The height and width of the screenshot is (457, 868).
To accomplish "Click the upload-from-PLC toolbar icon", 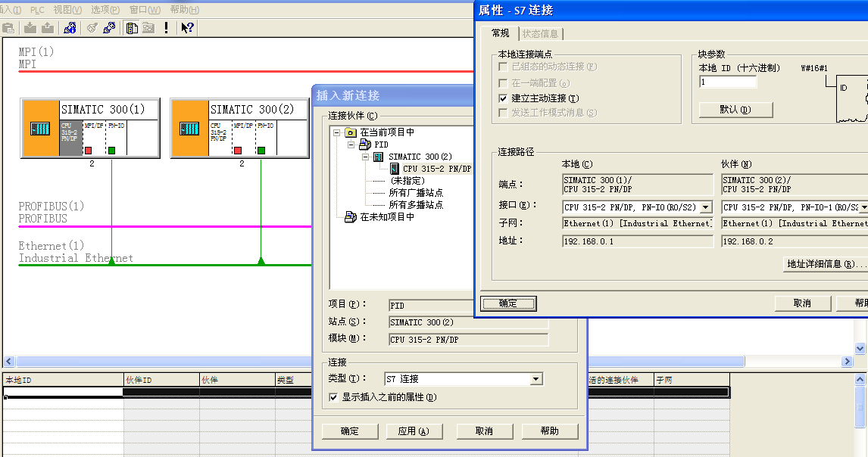I will point(48,28).
